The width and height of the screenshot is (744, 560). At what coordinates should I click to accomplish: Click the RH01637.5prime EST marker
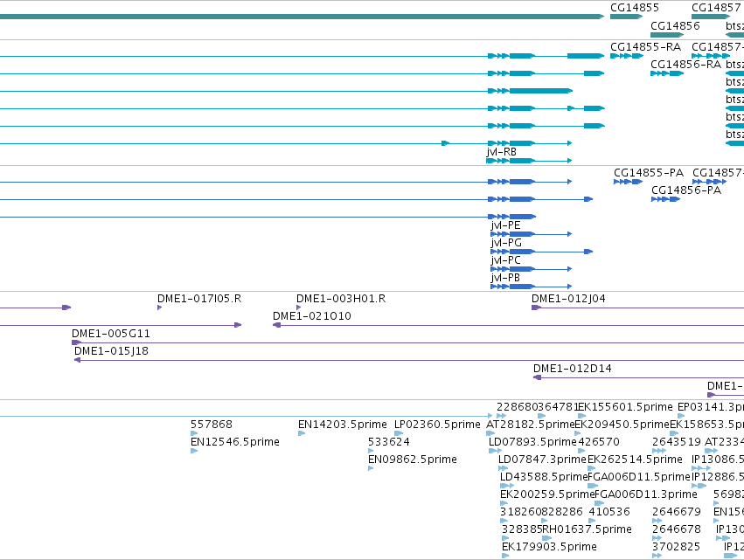coord(547,538)
